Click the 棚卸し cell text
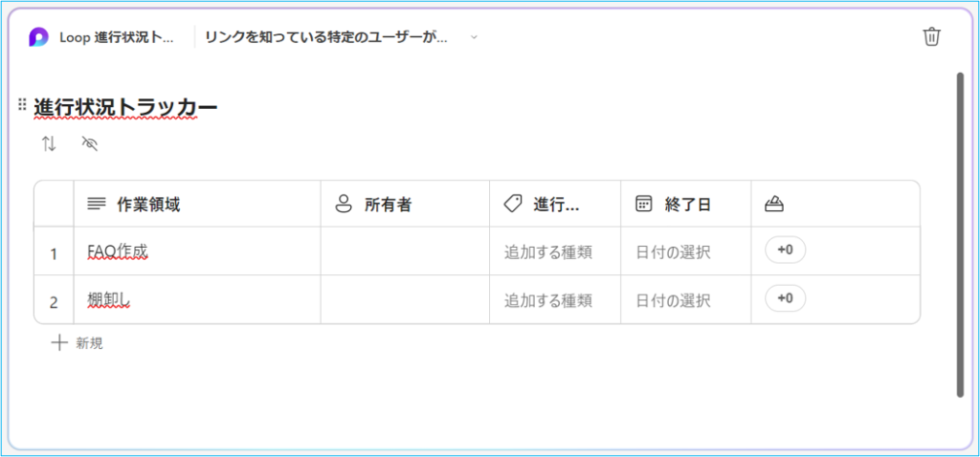The height and width of the screenshot is (457, 980). point(108,300)
